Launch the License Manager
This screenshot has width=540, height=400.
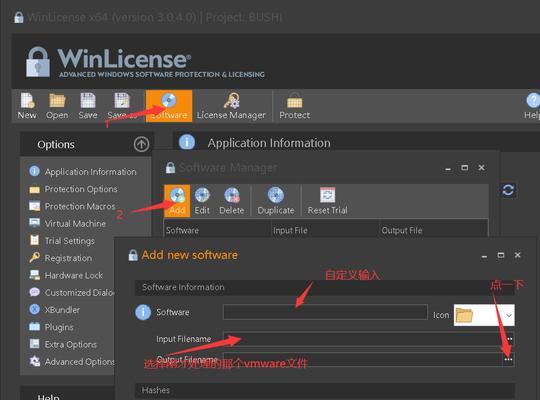231,106
